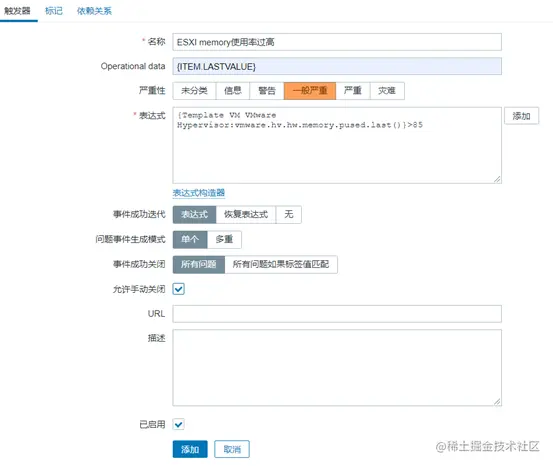553x466 pixels.
Task: Set 事件成功迭代 to 恢复表达式
Action: tap(246, 214)
